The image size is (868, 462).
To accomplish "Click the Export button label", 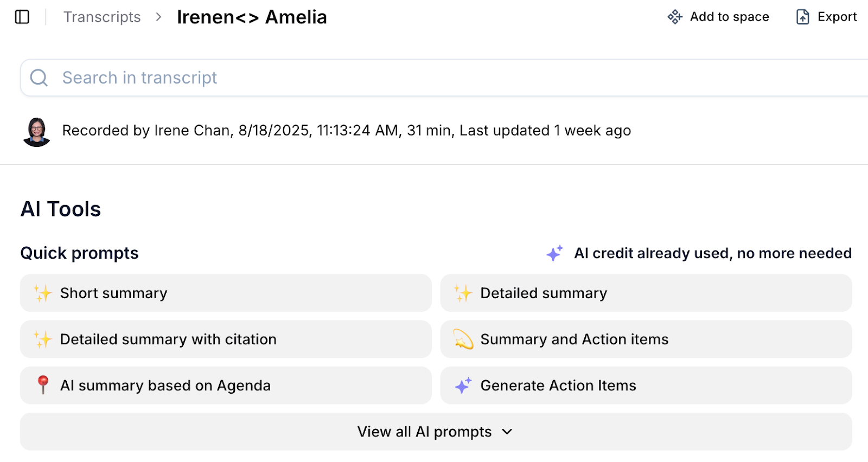I will pyautogui.click(x=837, y=17).
